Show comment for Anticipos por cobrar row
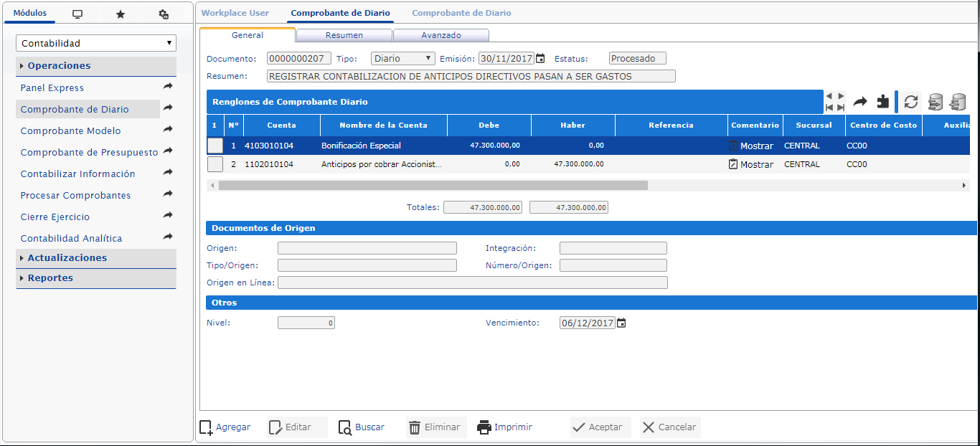This screenshot has height=446, width=980. (751, 164)
